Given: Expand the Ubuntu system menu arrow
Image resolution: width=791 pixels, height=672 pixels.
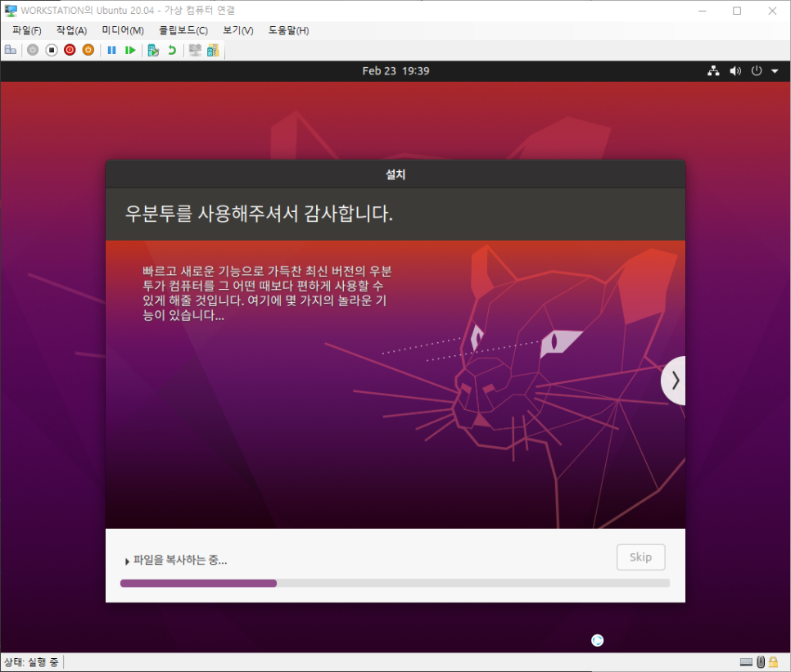Looking at the screenshot, I should tap(775, 71).
